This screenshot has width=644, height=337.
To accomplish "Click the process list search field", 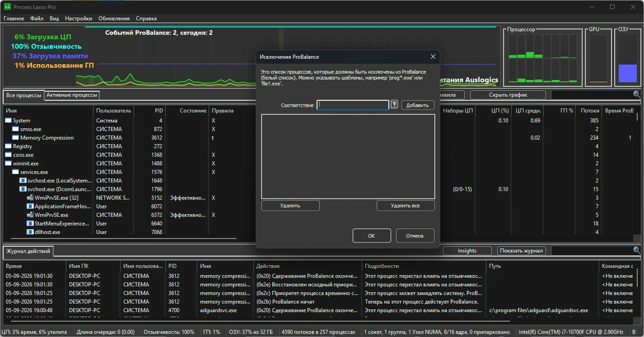I will pyautogui.click(x=592, y=95).
